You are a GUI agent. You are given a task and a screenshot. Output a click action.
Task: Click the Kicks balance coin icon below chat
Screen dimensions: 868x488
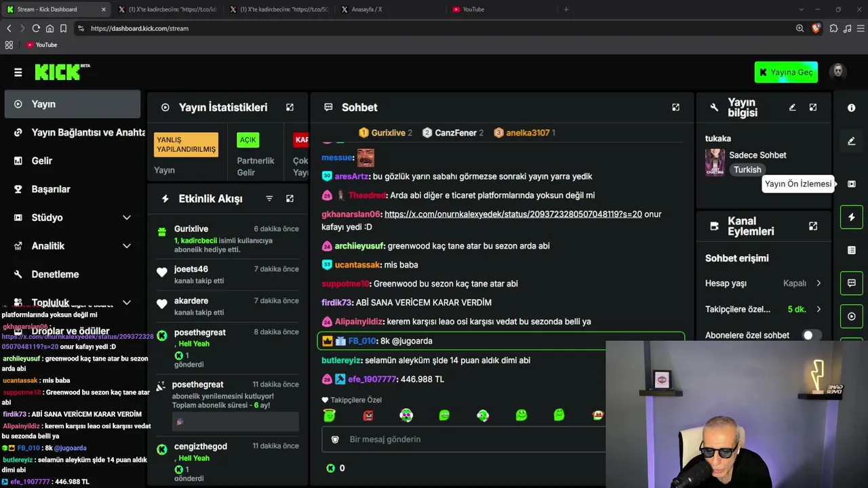click(x=331, y=468)
